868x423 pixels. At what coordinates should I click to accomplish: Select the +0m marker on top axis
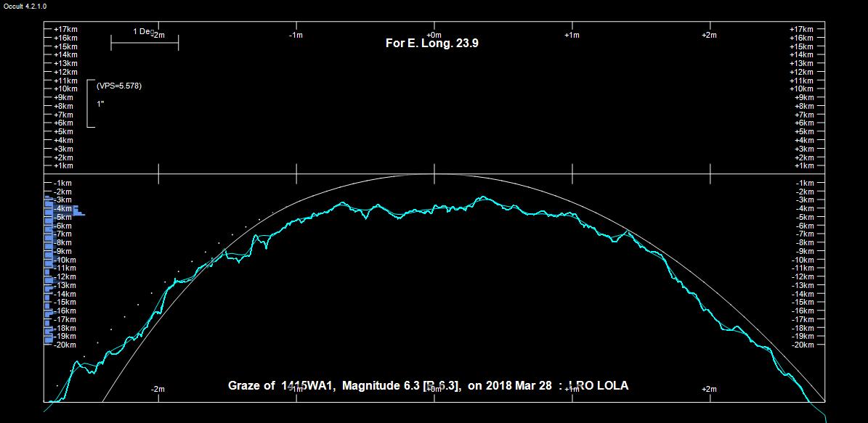[434, 34]
